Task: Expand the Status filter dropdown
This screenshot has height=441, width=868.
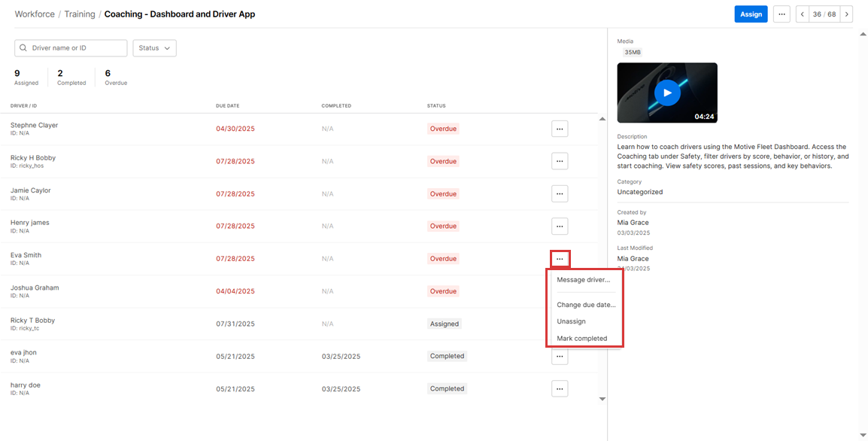Action: click(x=154, y=48)
